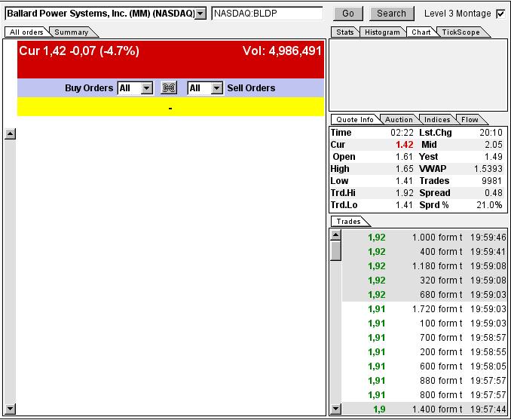Click the Buy Orders label

(89, 88)
